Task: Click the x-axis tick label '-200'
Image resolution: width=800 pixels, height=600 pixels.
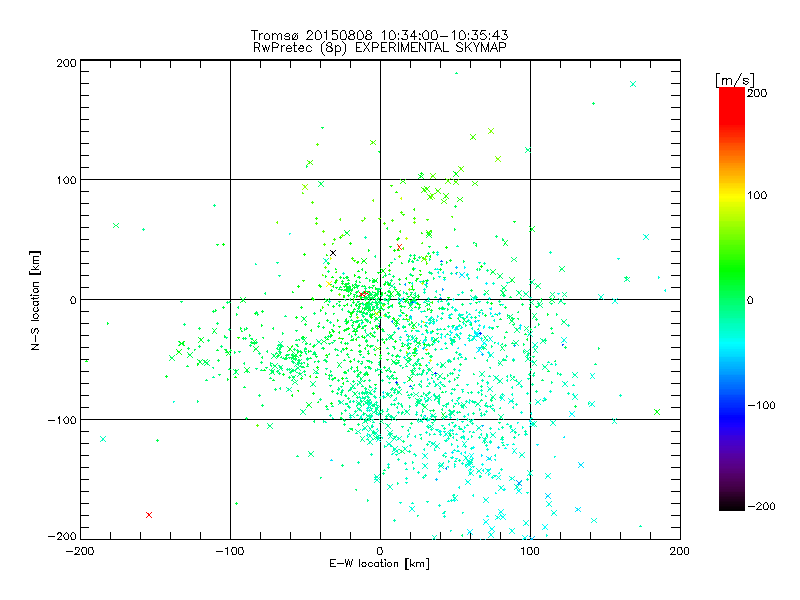Action: point(80,551)
